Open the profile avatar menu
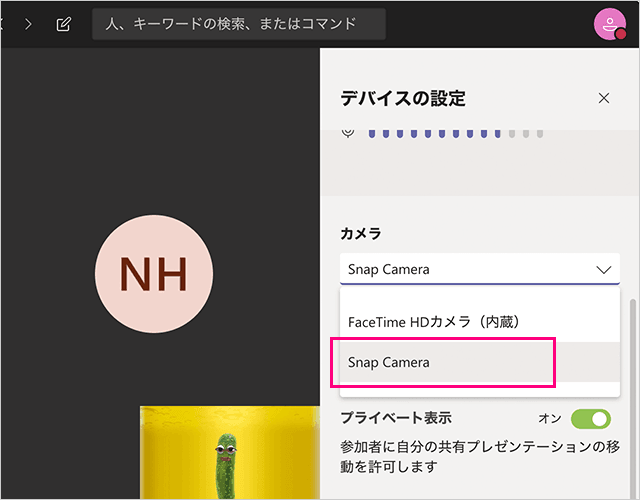This screenshot has height=500, width=640. 610,24
